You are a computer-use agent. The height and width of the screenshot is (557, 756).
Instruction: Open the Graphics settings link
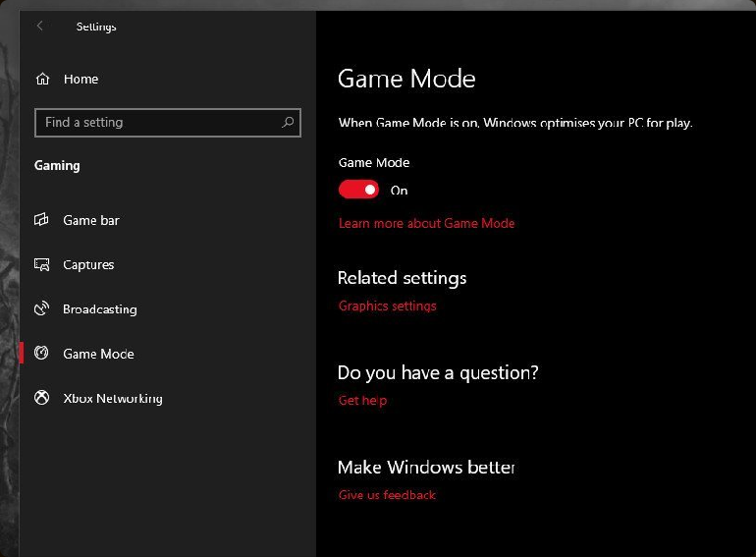tap(387, 306)
